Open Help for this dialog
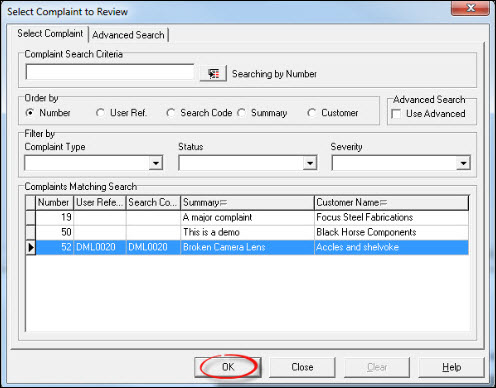 point(451,367)
